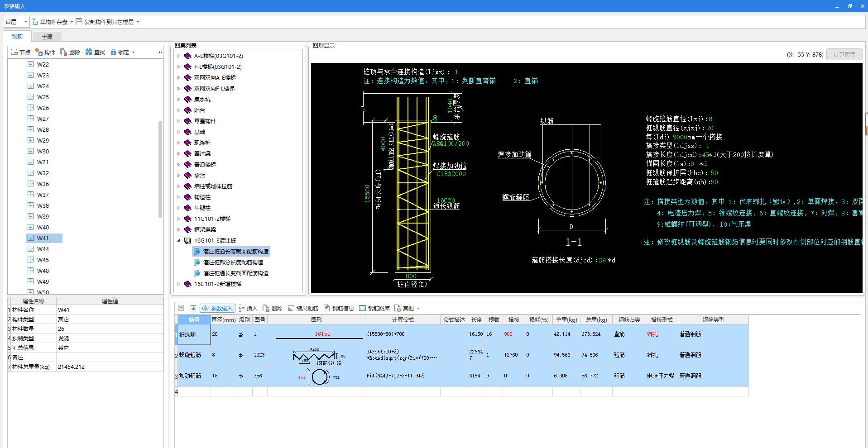This screenshot has width=868, height=448.
Task: Select 灌注桩部分长度配筋构造 item
Action: 233,262
